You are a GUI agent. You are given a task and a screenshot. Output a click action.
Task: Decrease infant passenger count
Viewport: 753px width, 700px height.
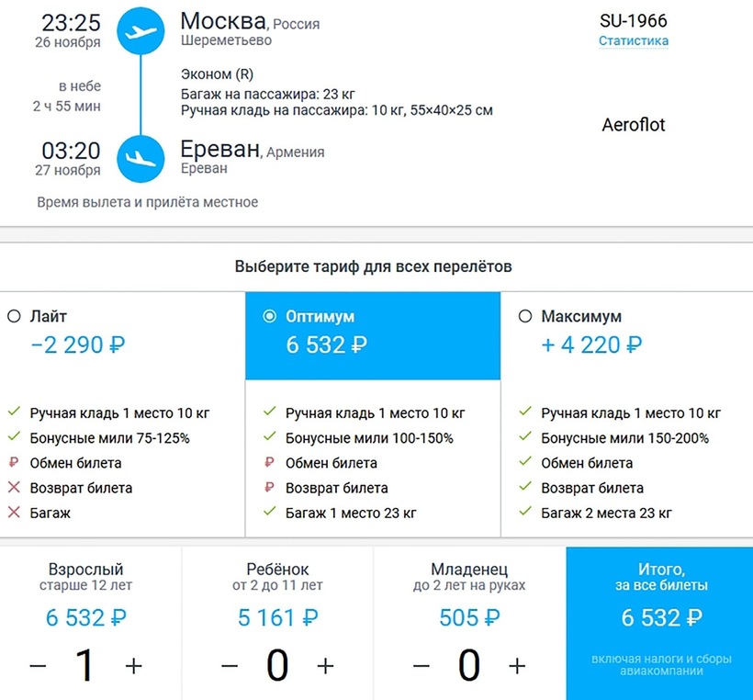[x=421, y=666]
